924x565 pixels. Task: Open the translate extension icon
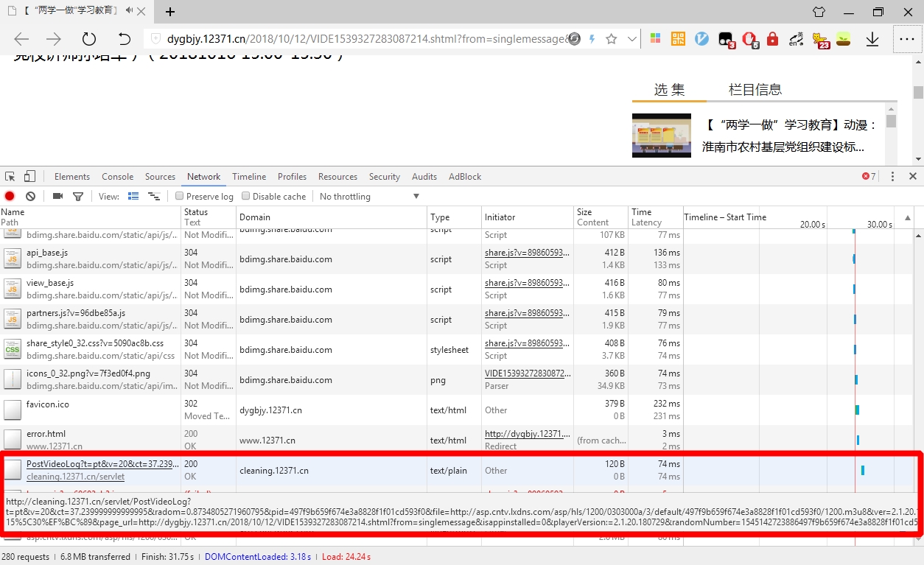tap(796, 39)
